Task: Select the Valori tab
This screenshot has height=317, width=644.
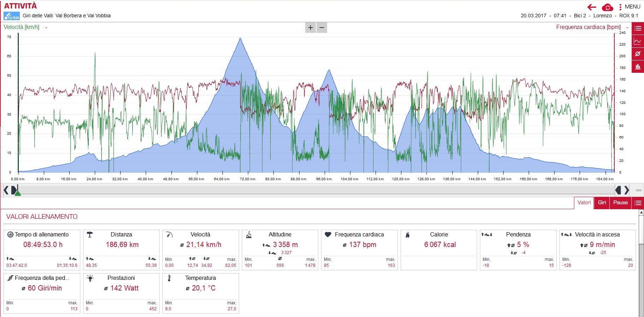Action: (584, 202)
